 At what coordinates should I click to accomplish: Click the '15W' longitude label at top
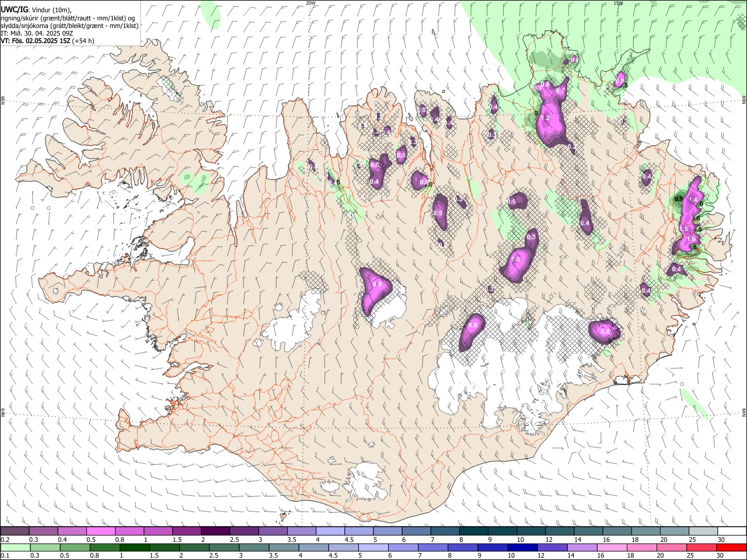[618, 3]
